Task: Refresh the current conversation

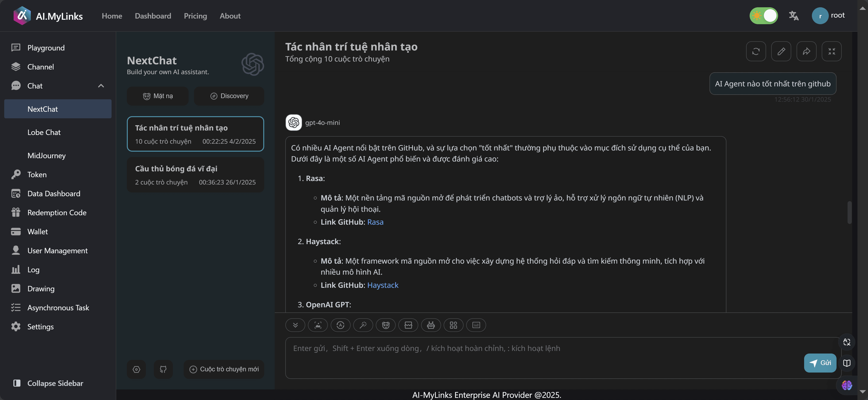Action: pos(756,51)
